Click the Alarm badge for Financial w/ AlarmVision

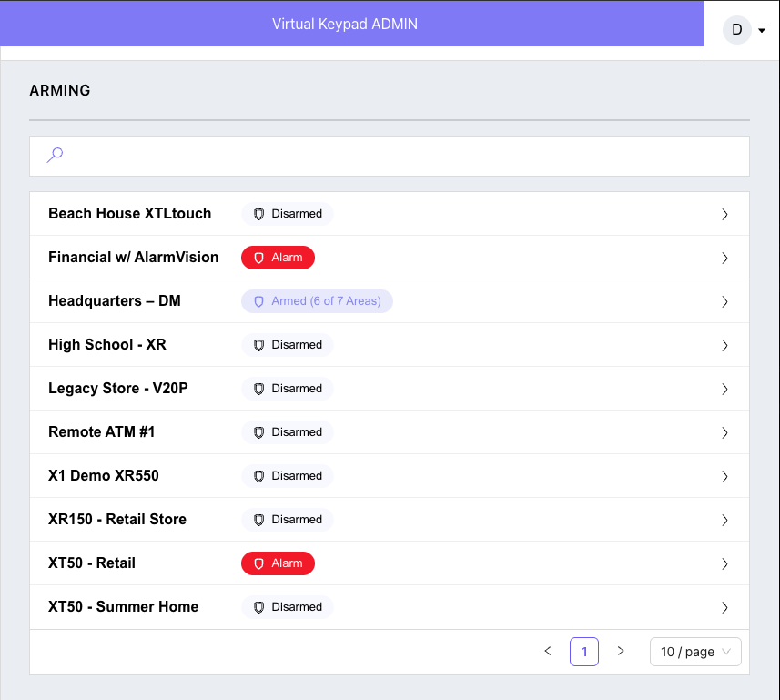pos(279,258)
